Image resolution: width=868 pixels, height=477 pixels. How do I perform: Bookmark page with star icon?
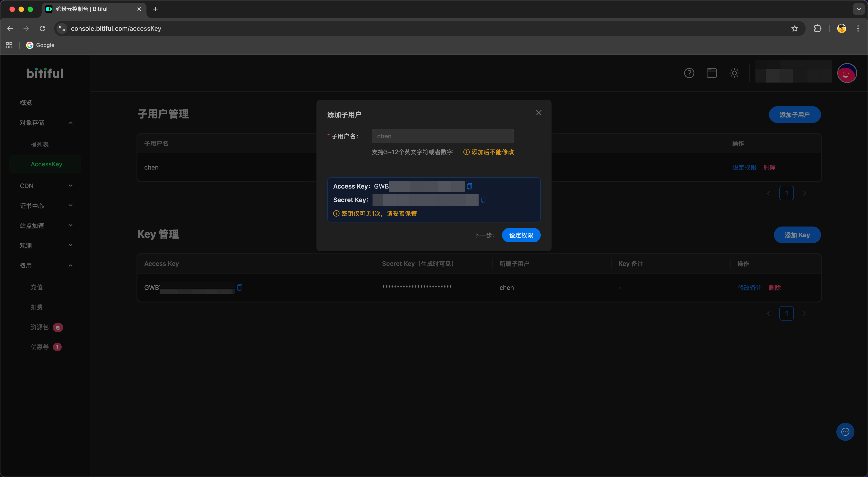click(795, 28)
